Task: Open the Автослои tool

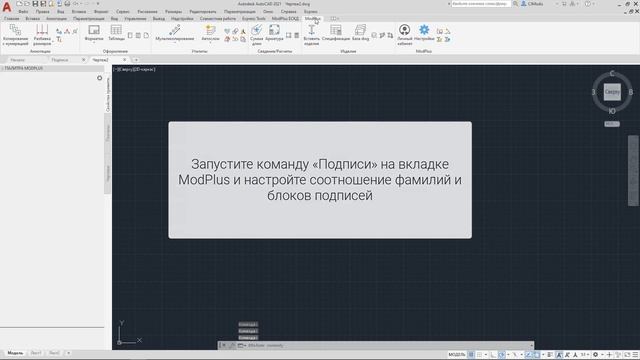Action: tap(210, 33)
